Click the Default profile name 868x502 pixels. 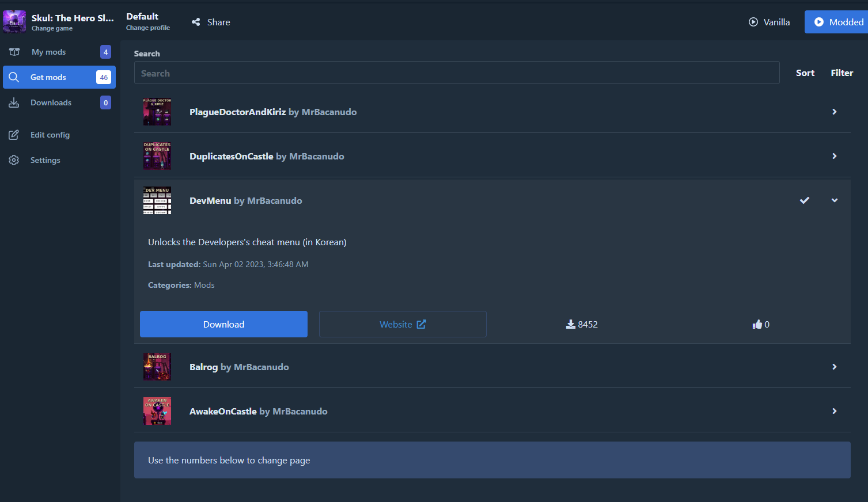click(x=142, y=16)
